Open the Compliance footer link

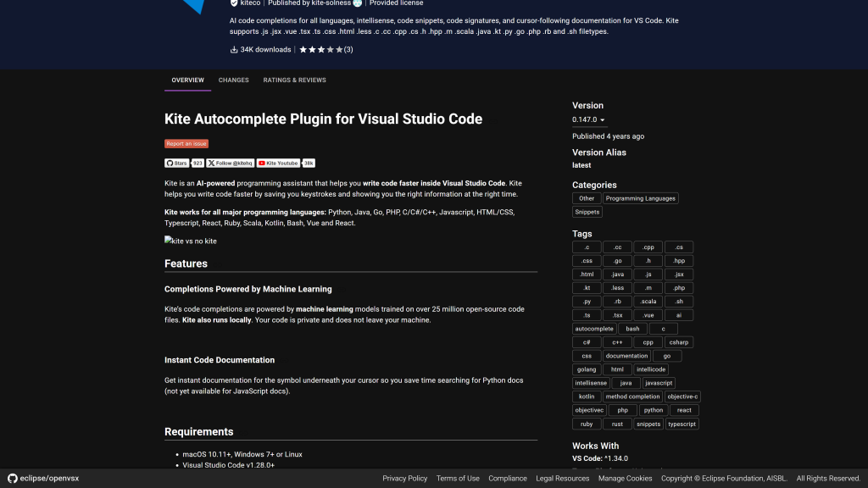tap(508, 479)
